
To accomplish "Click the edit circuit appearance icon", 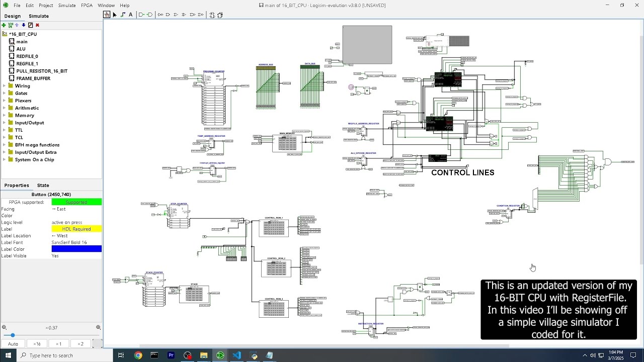I will 30,25.
